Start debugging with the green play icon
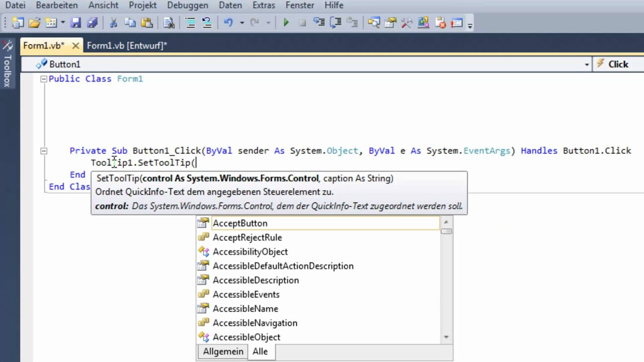This screenshot has height=362, width=644. (x=286, y=23)
